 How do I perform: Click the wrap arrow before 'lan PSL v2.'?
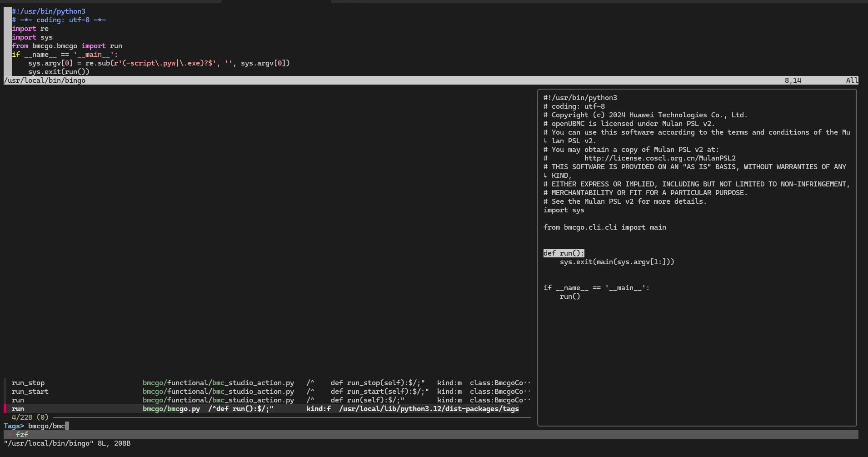click(545, 141)
